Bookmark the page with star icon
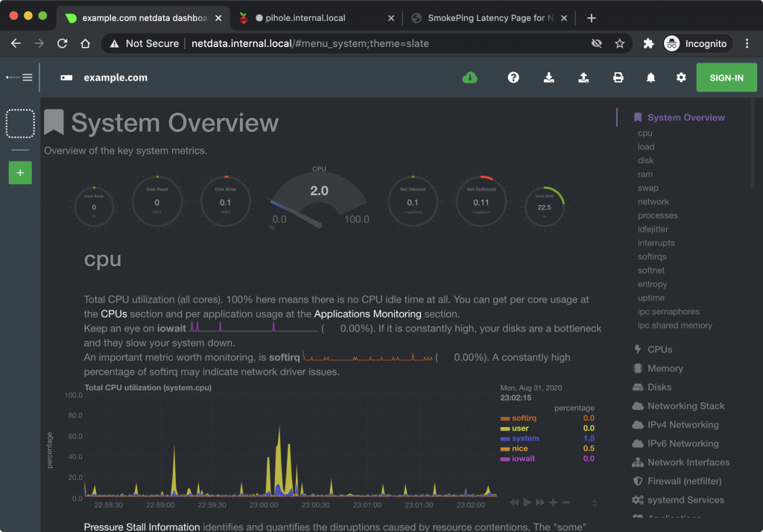The image size is (763, 532). click(619, 43)
